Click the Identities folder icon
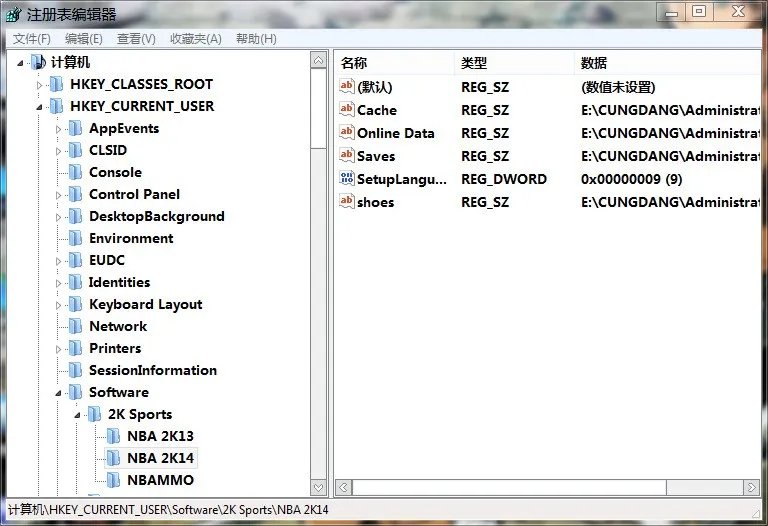 (x=75, y=283)
